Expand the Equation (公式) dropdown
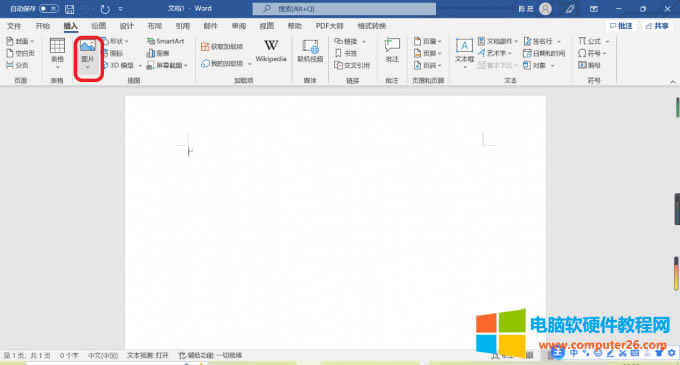 point(594,41)
